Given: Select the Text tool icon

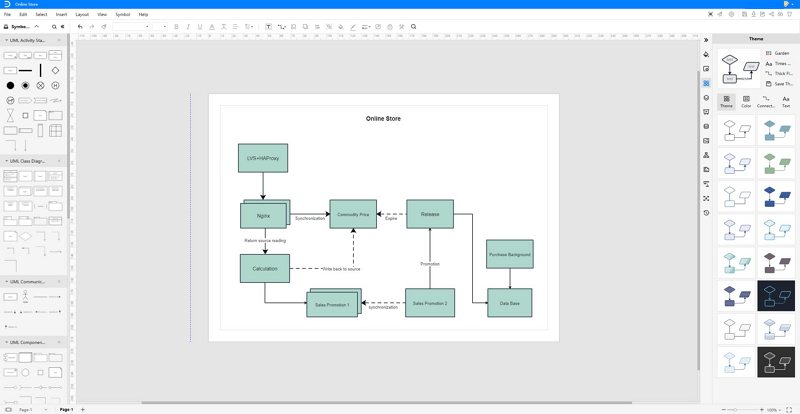Looking at the screenshot, I should pyautogui.click(x=268, y=27).
